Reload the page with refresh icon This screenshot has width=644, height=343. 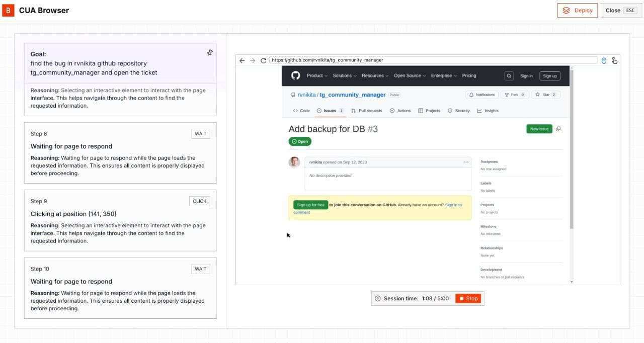263,60
